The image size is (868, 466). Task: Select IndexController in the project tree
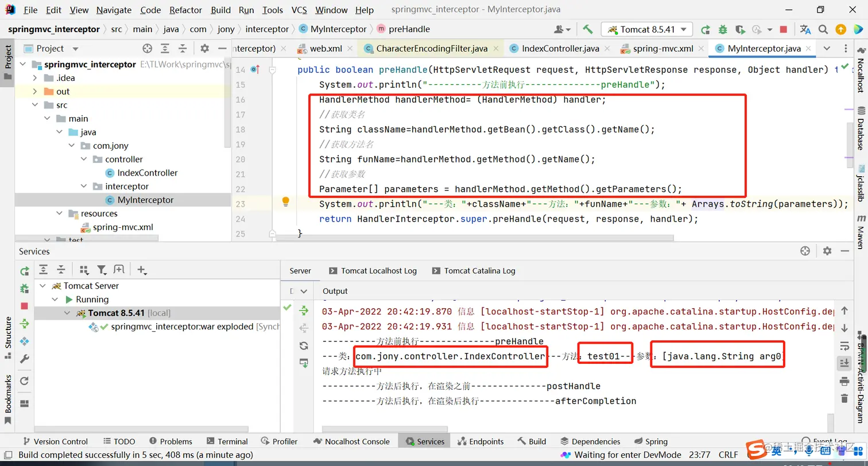[147, 173]
